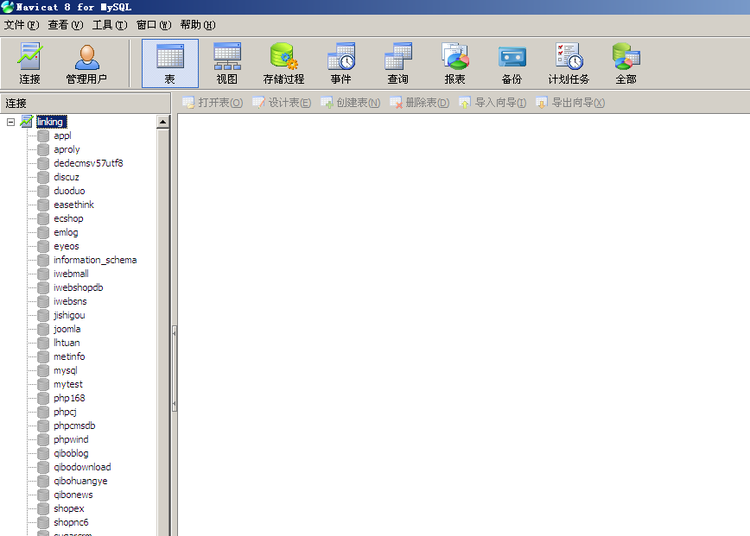Select the information_schema database
The height and width of the screenshot is (536, 750).
[95, 260]
